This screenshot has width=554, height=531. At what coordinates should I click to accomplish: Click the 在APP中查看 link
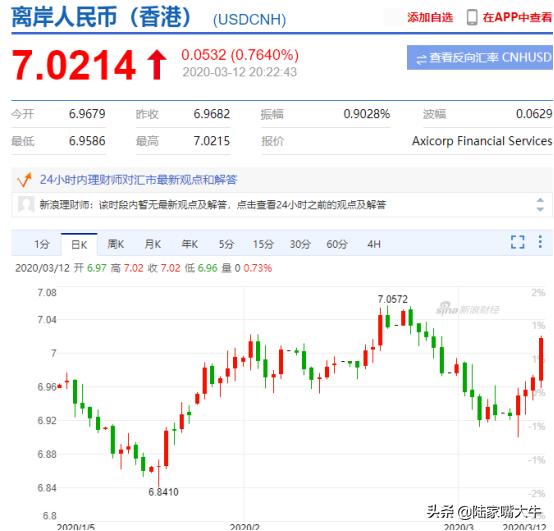click(x=517, y=17)
